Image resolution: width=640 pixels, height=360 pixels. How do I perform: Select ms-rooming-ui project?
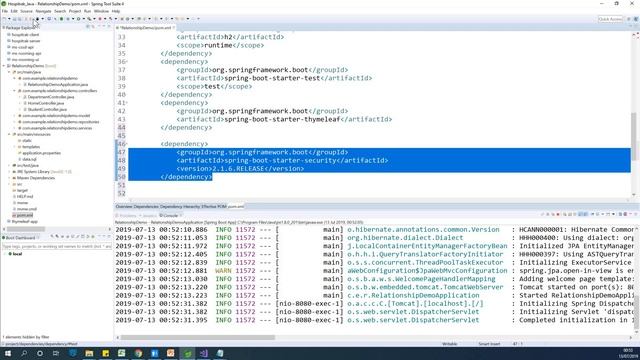[x=25, y=60]
